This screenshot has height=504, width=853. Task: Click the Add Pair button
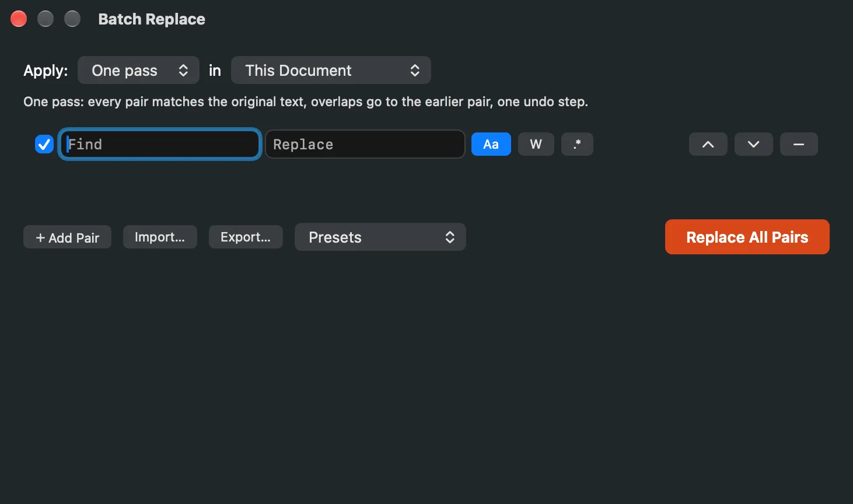coord(67,237)
